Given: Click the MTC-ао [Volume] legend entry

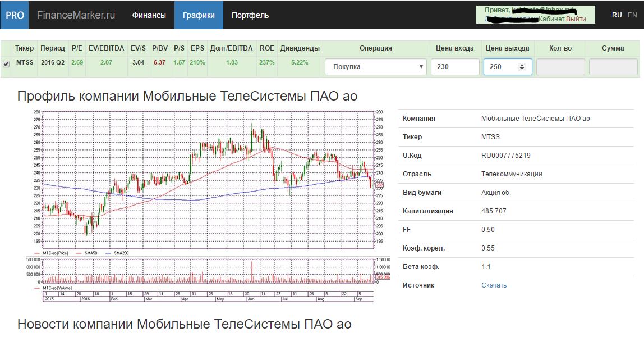Looking at the screenshot, I should pyautogui.click(x=53, y=288).
